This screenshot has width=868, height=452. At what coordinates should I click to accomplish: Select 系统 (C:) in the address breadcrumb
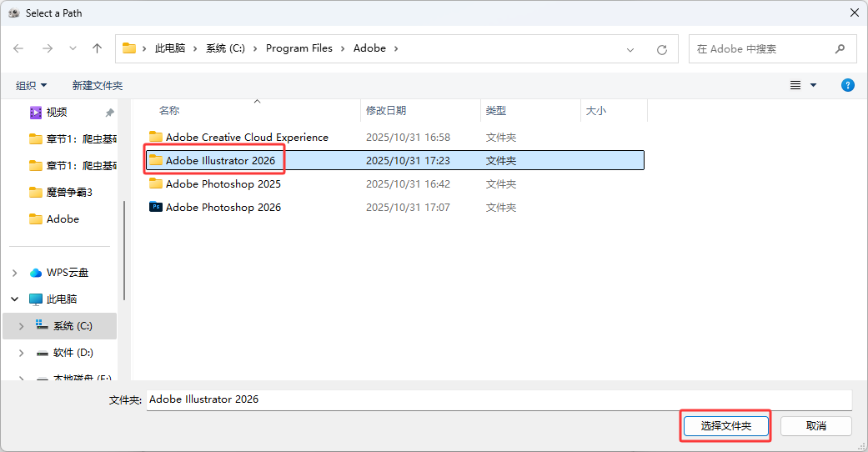(225, 48)
